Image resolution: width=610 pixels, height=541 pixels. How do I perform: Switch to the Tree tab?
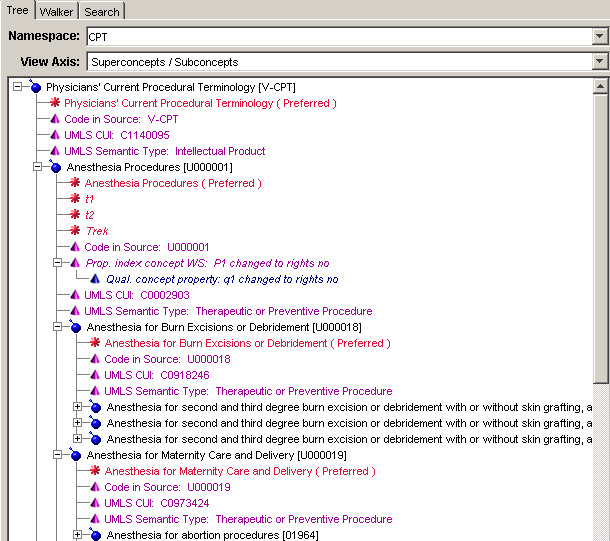pos(18,10)
